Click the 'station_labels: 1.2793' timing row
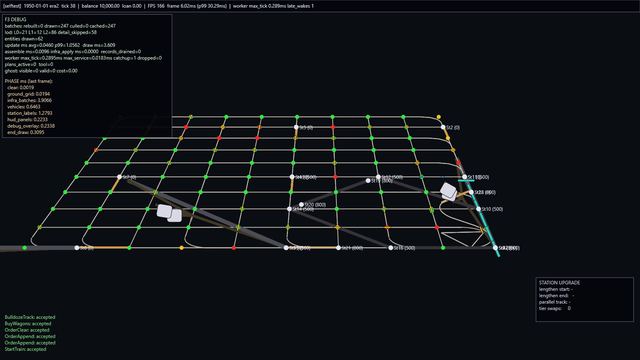Screen dimensions: 640x360 click(29, 113)
